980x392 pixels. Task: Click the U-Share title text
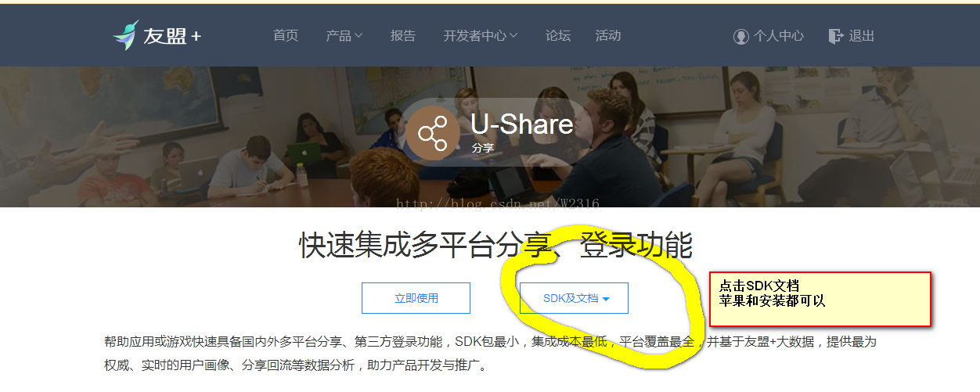point(522,124)
